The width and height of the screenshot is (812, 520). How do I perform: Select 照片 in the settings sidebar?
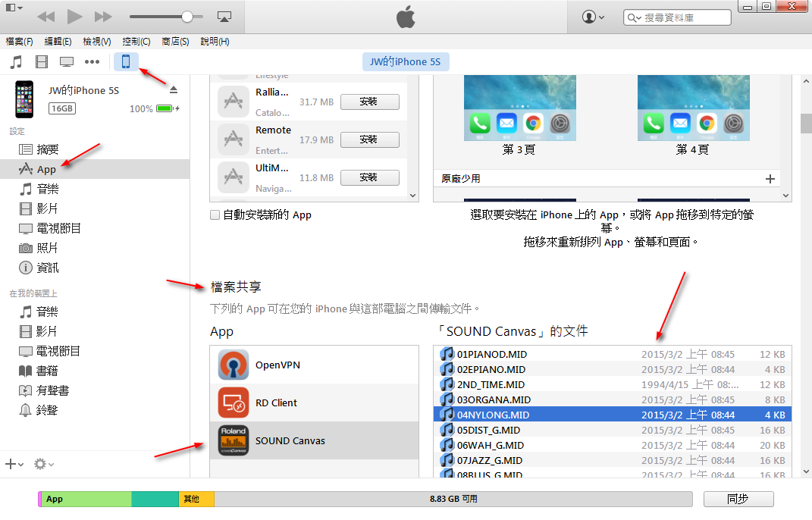click(x=95, y=248)
